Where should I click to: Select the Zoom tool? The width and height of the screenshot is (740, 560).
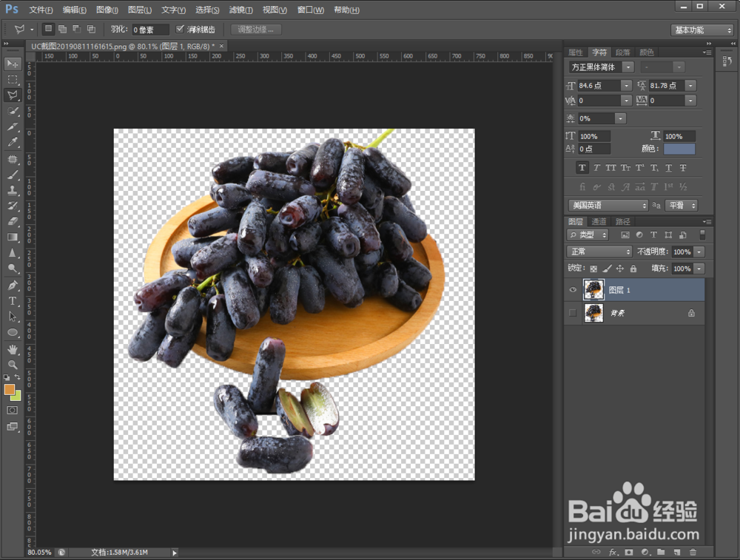tap(13, 365)
